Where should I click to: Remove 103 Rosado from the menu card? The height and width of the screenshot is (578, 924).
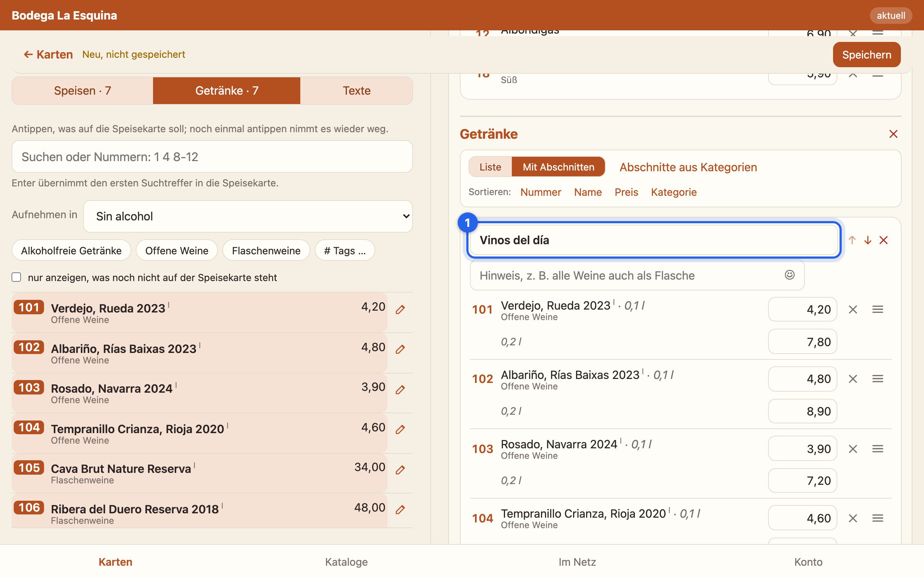click(x=853, y=448)
